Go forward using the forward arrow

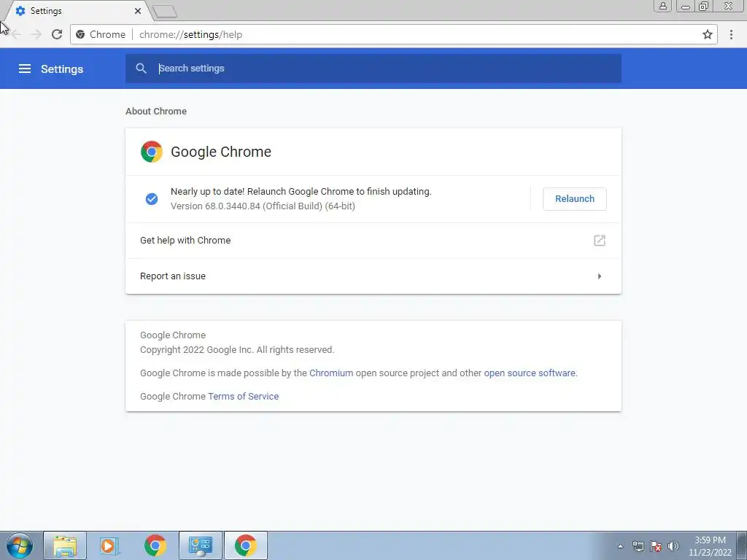tap(36, 35)
